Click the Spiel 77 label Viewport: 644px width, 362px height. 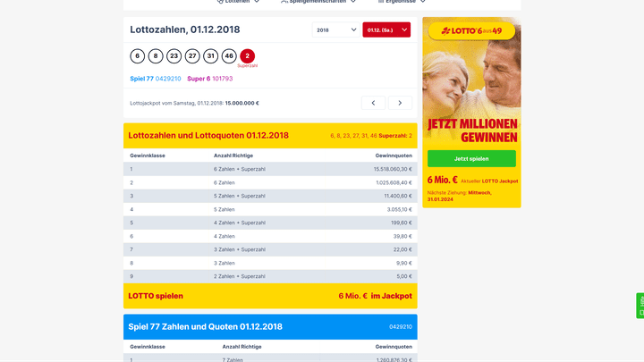click(141, 79)
